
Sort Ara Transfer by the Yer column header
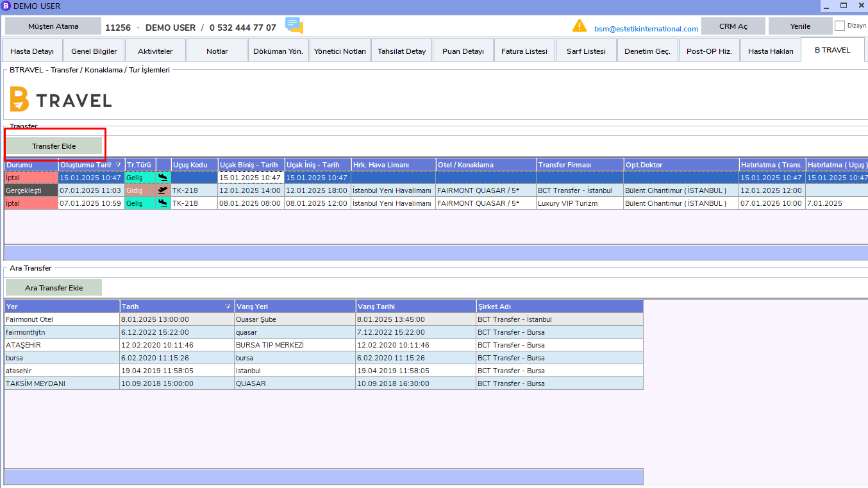pyautogui.click(x=62, y=307)
